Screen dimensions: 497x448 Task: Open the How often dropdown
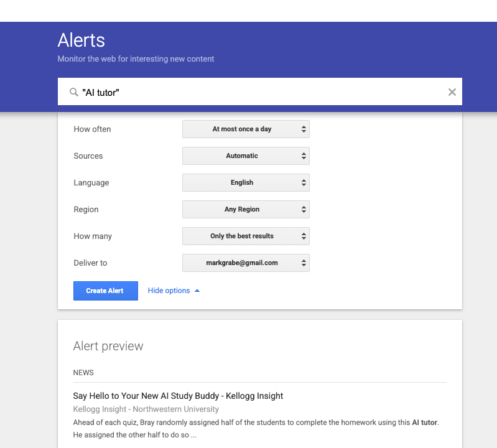pyautogui.click(x=245, y=129)
